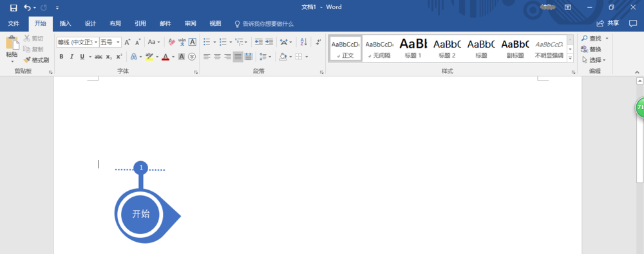Click the 共享 share button
644x254 pixels.
(609, 23)
